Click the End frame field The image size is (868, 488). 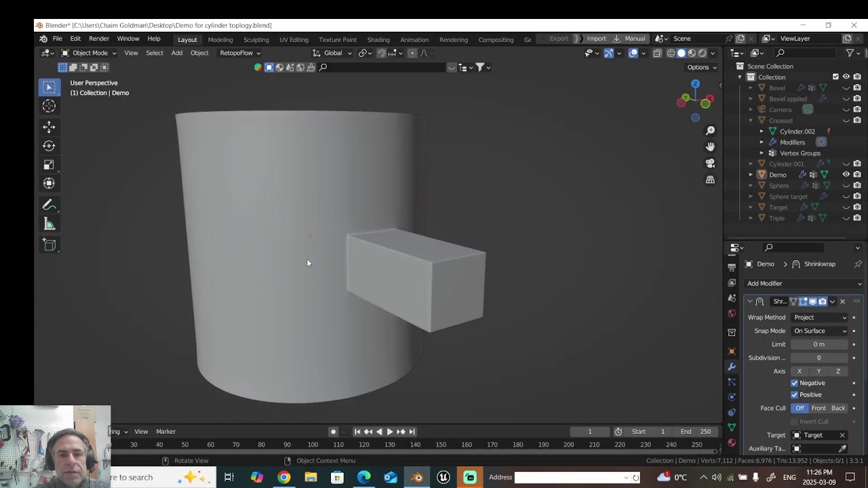696,432
